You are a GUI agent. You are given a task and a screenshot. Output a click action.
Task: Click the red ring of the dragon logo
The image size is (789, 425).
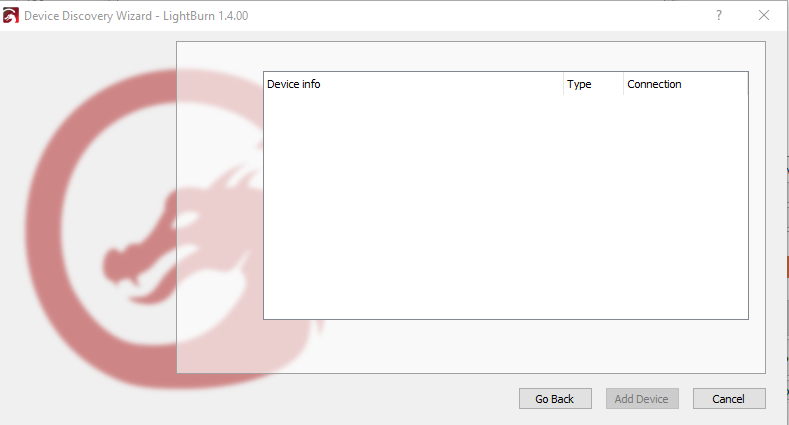pos(45,226)
